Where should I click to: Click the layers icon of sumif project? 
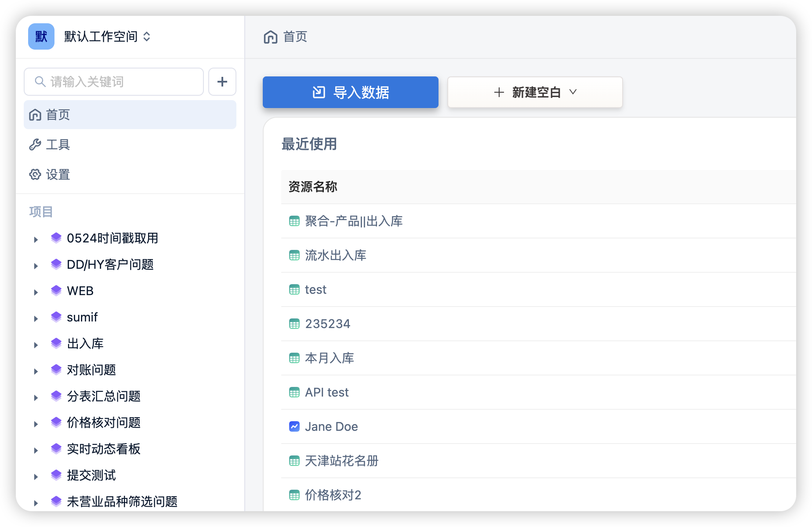[56, 317]
